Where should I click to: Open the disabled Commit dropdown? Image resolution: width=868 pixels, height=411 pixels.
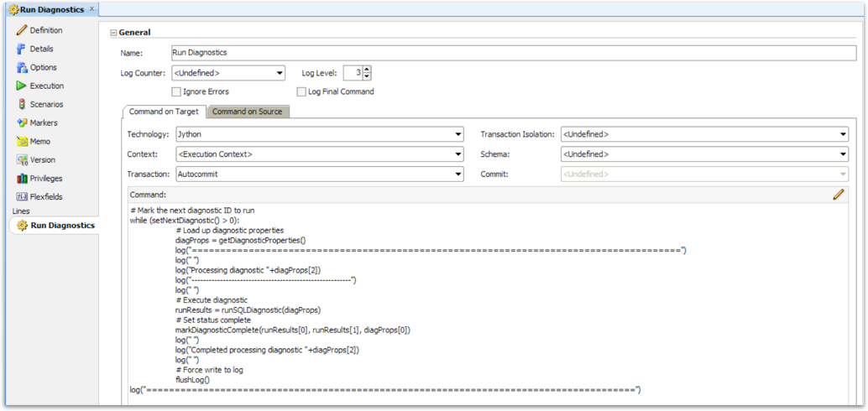pos(704,174)
